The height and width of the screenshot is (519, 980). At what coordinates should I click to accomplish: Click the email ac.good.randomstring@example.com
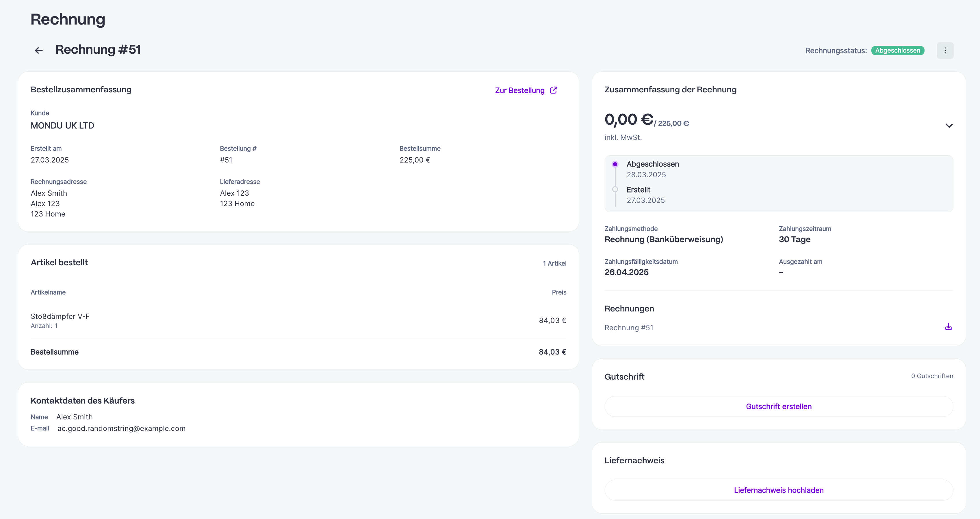click(x=121, y=428)
